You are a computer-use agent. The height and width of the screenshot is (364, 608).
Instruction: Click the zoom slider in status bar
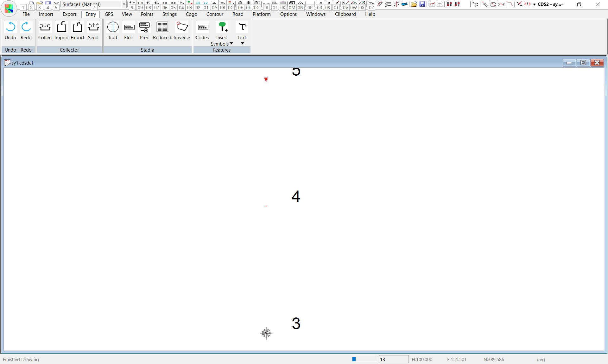pyautogui.click(x=364, y=359)
